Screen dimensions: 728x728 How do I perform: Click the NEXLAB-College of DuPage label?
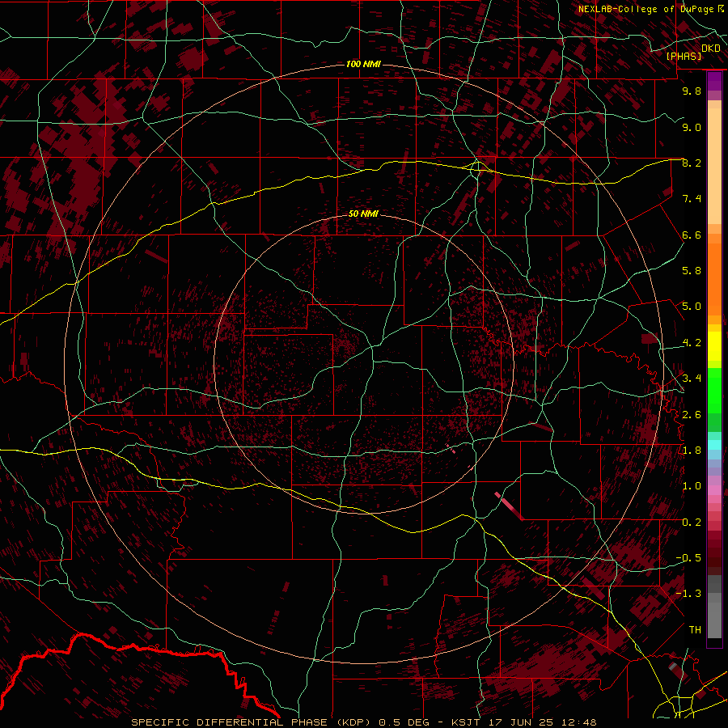(647, 9)
